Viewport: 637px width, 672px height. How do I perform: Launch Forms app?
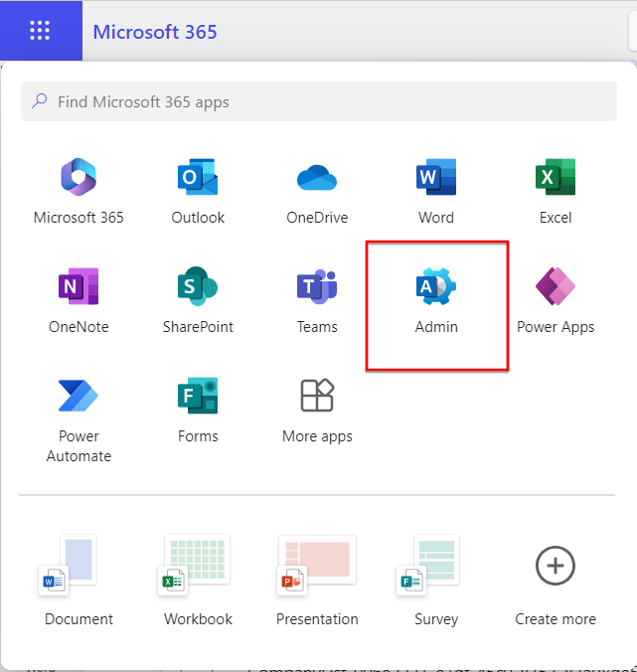pos(198,411)
